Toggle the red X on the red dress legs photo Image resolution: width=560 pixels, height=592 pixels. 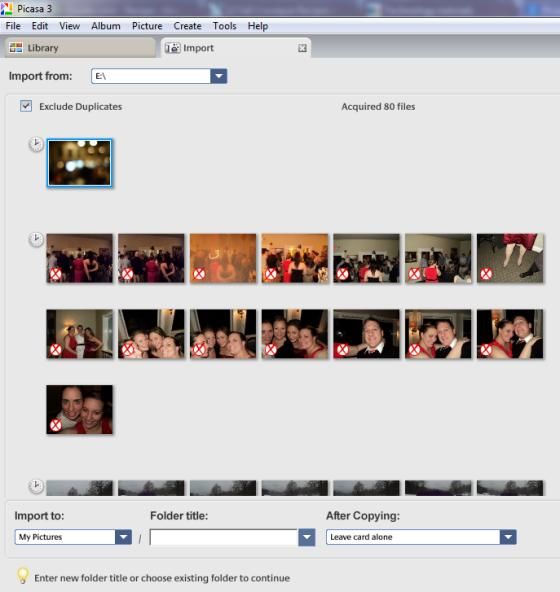point(486,274)
